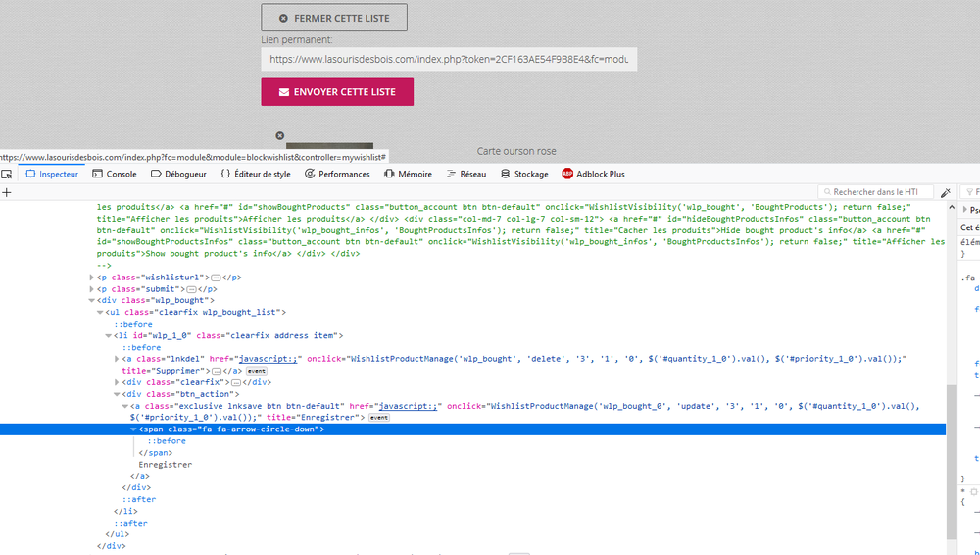Focus the Rechercher dans le HTML search box
This screenshot has width=980, height=555.
[875, 192]
